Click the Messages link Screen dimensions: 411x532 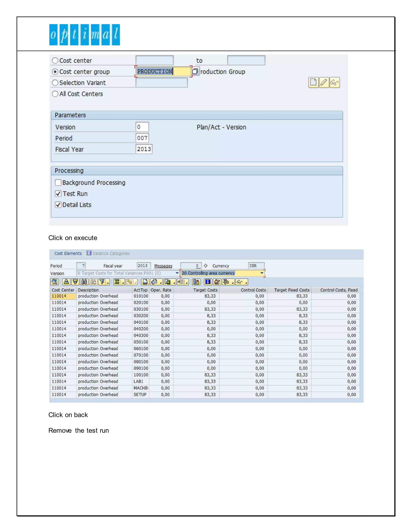(163, 266)
